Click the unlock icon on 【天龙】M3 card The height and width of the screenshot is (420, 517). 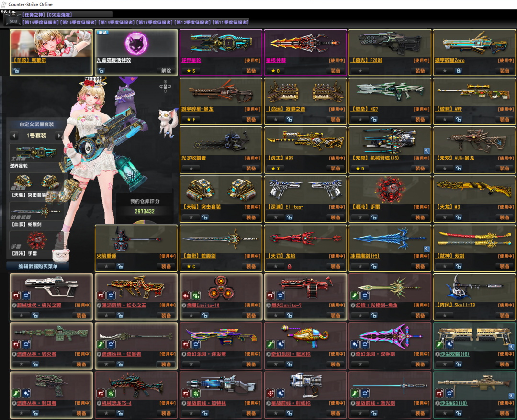click(x=458, y=217)
